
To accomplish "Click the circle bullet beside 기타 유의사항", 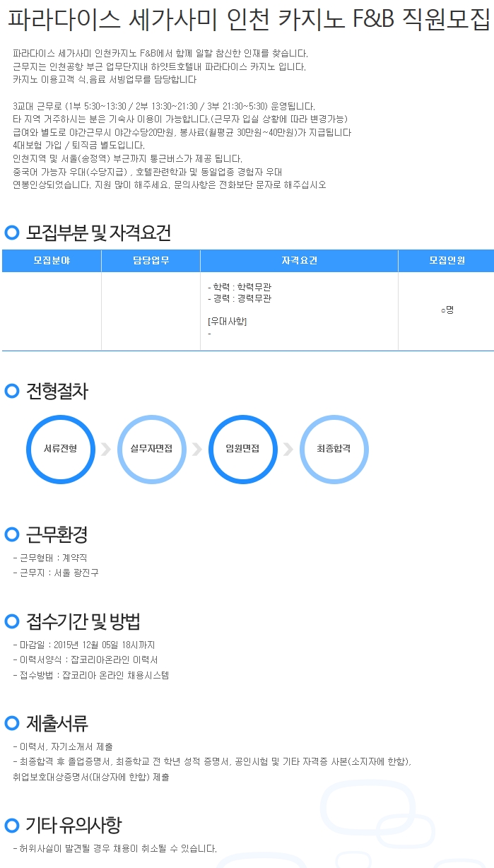I will tap(12, 825).
